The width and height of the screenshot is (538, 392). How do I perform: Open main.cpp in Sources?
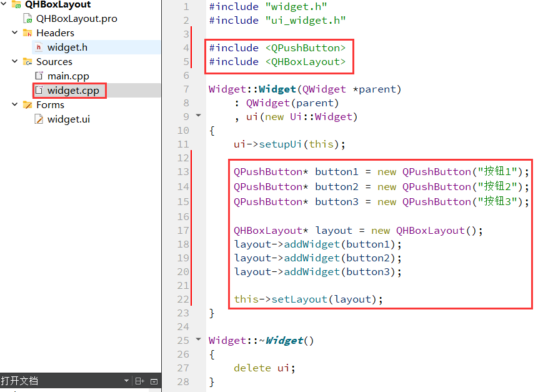pos(68,76)
